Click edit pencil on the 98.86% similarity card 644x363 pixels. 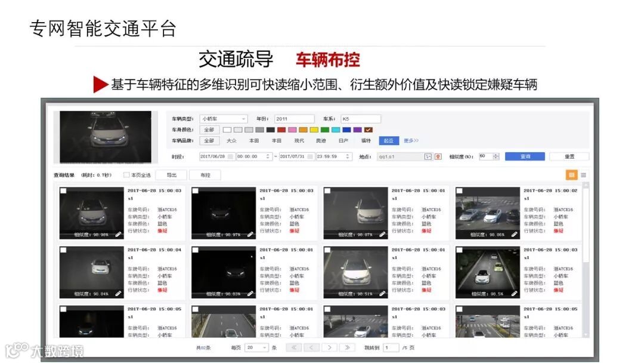click(514, 234)
